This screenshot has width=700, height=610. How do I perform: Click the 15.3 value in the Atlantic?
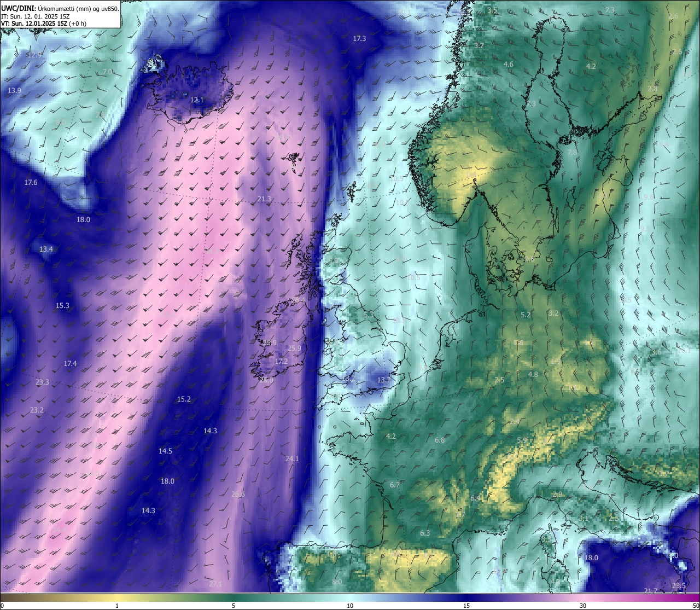tap(62, 305)
